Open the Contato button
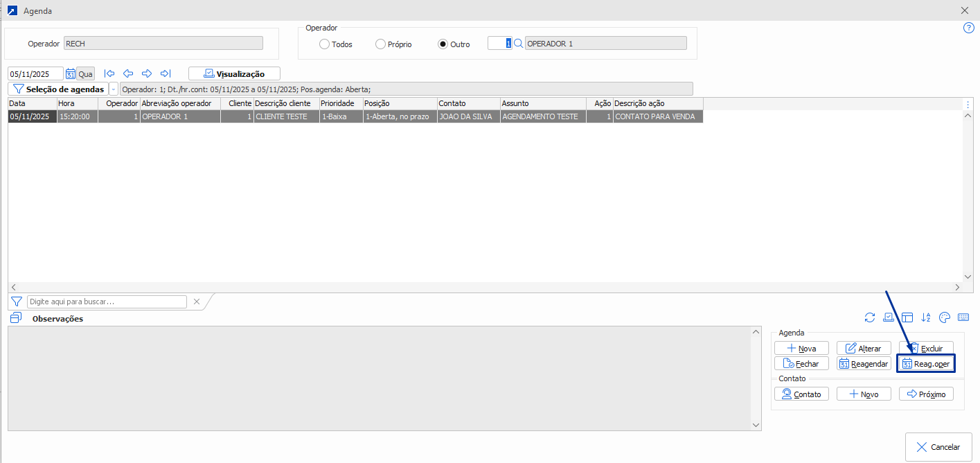This screenshot has height=463, width=980. click(x=801, y=394)
